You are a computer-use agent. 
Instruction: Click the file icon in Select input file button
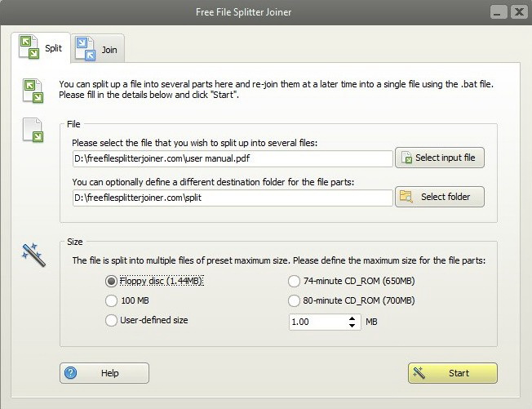tap(406, 158)
